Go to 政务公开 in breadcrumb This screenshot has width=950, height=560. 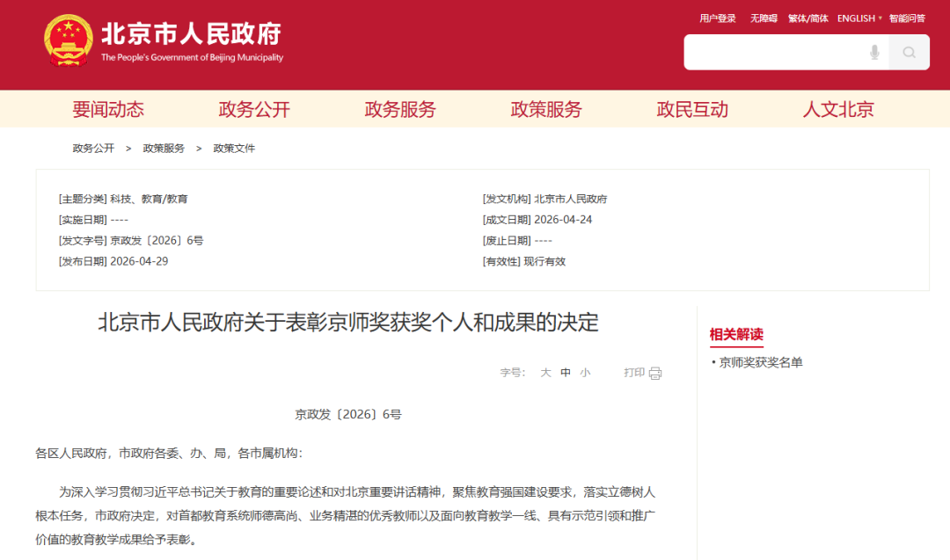point(93,149)
